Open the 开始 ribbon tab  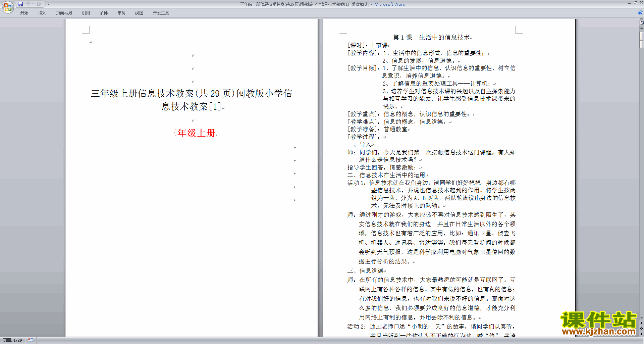pos(24,13)
